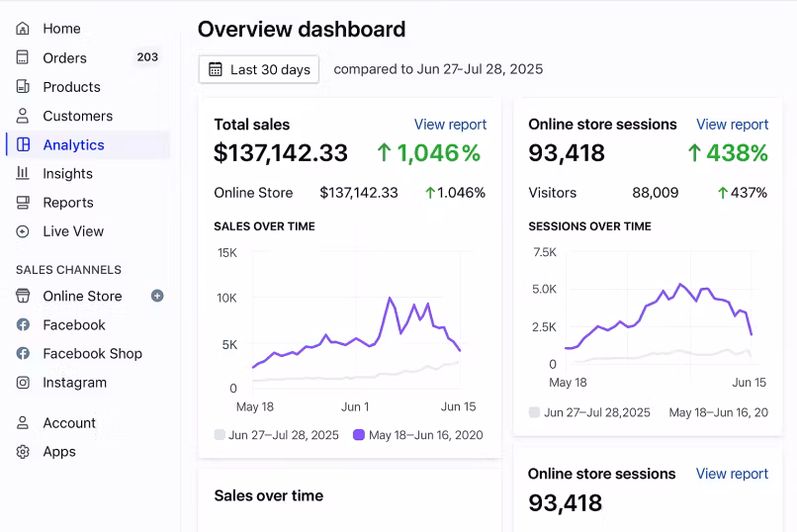Open the Account page
The height and width of the screenshot is (532, 797).
tap(69, 423)
